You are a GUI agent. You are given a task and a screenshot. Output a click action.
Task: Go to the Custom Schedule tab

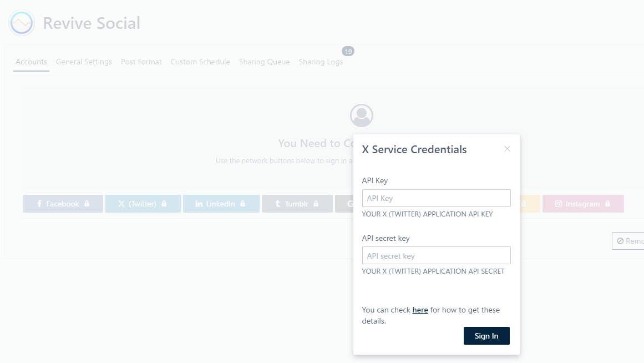[200, 62]
